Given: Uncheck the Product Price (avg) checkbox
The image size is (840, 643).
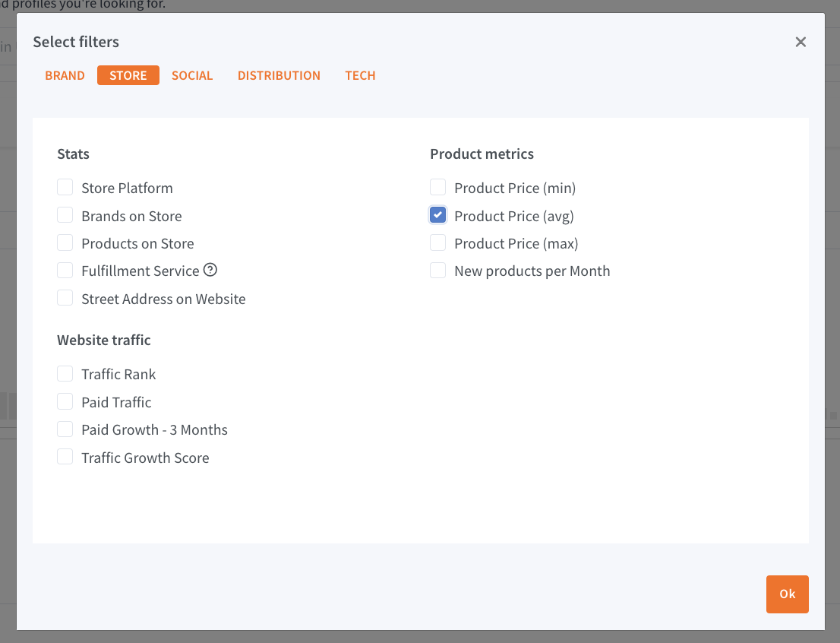Looking at the screenshot, I should (438, 215).
